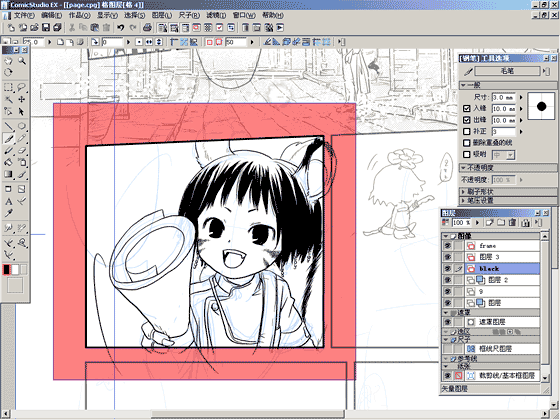560x420 pixels.
Task: Select the Move layer tool
Action: [x=22, y=99]
